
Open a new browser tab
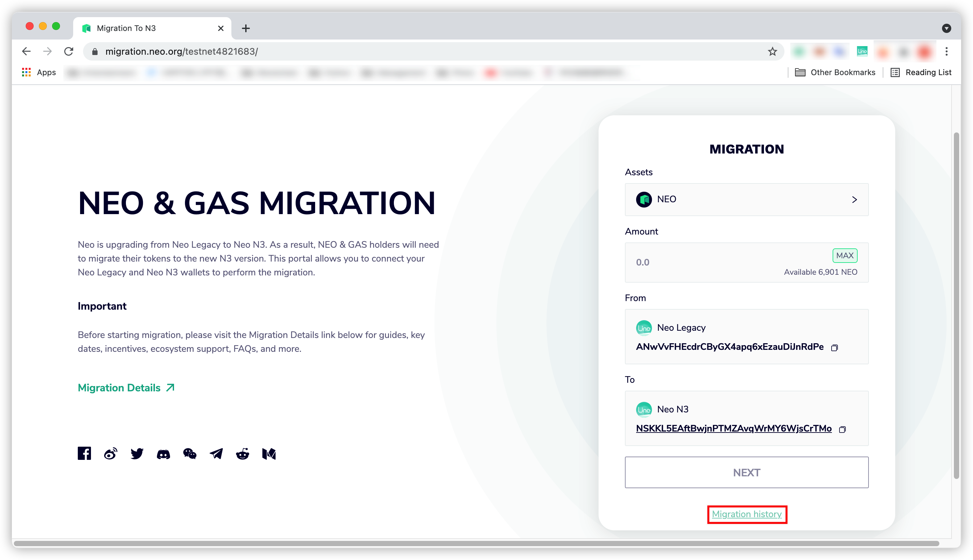point(246,28)
